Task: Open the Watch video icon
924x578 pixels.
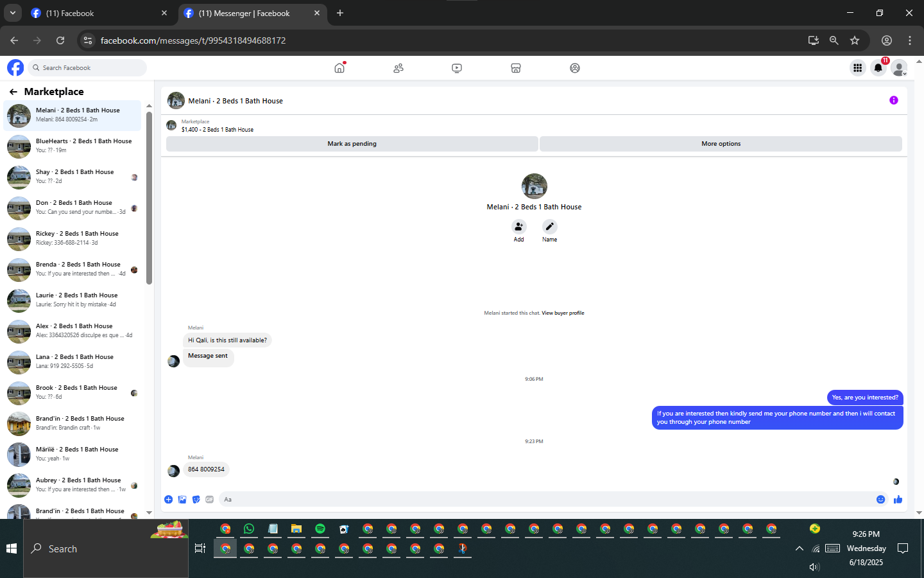Action: tap(457, 67)
